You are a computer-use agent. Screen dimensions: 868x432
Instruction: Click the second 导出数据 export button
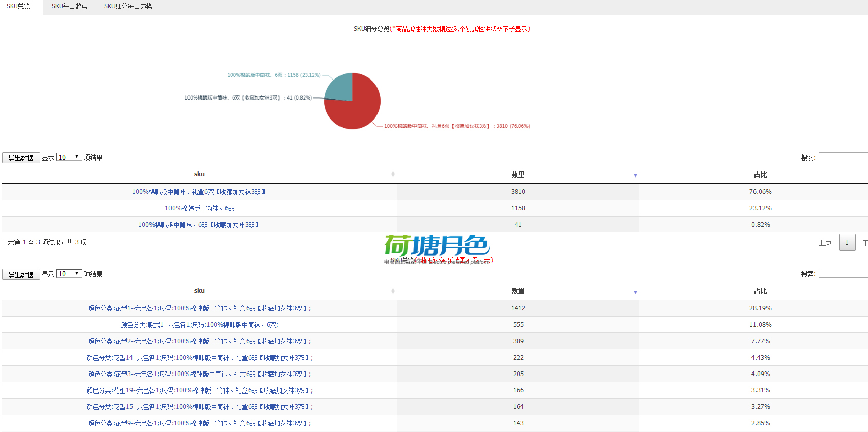[x=21, y=275]
